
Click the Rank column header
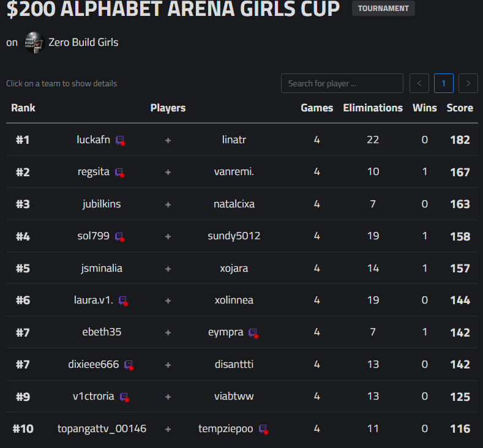tap(23, 108)
